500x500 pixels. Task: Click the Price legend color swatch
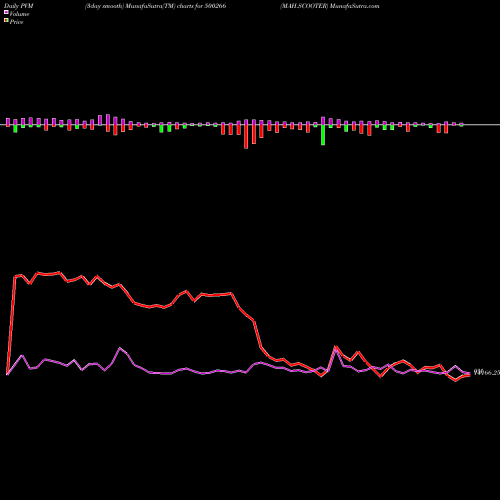(6, 20)
